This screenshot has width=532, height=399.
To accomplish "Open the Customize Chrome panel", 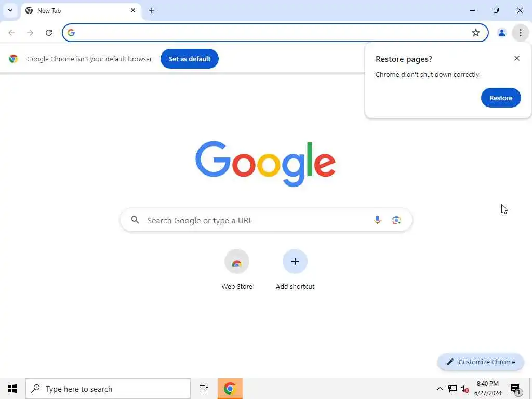I will tap(481, 362).
